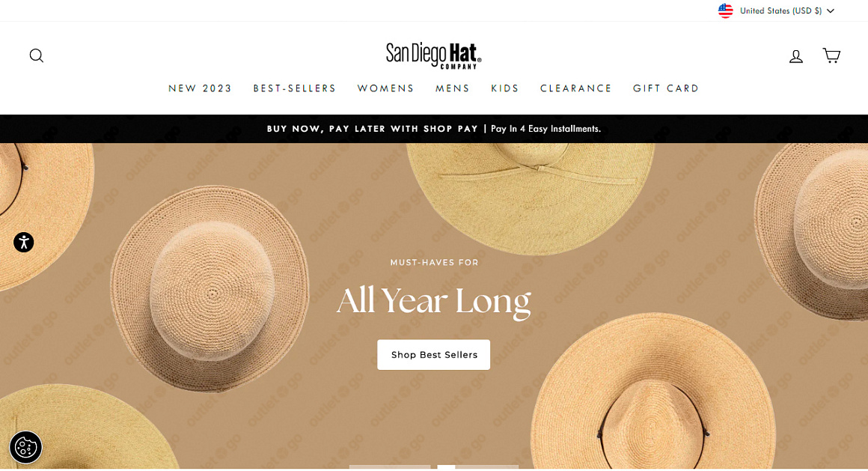Open the GIFT CARD page
Screen dimensions: 868x471
(666, 88)
